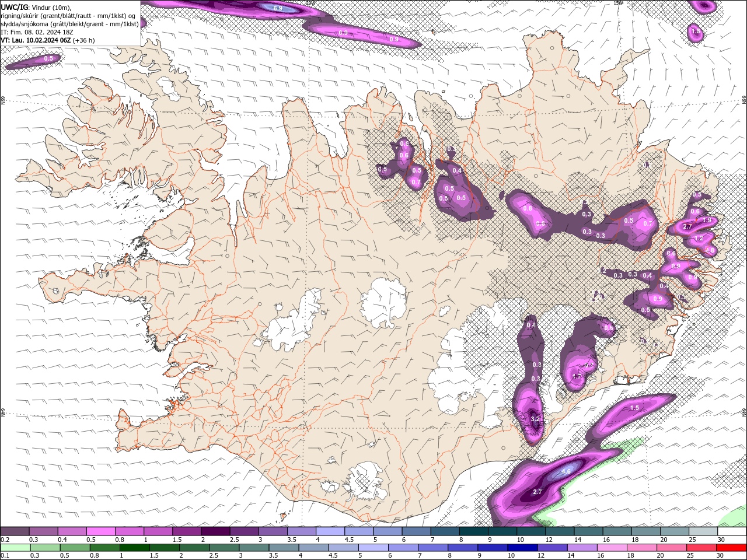Screen dimensions: 747x560
Task: Click the 'rigning/skúrir' legend description line
Action: click(x=68, y=16)
